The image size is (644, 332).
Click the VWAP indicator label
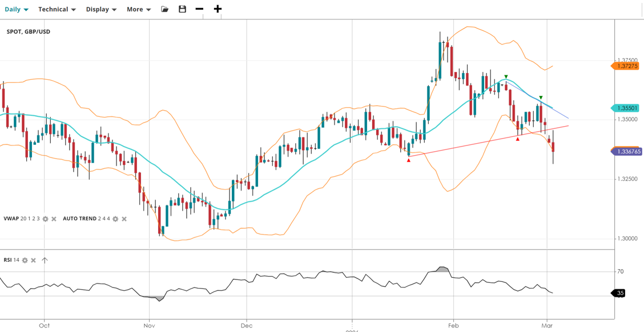11,219
